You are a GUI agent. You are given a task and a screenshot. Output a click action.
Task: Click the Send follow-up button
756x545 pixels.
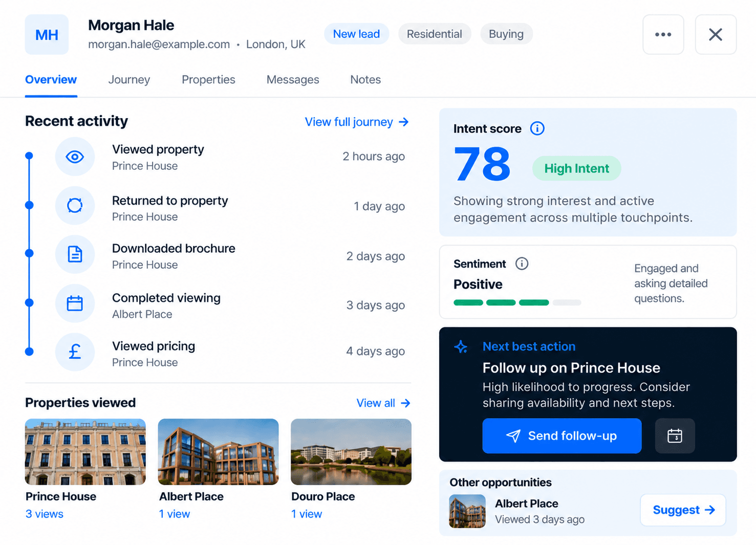point(561,436)
